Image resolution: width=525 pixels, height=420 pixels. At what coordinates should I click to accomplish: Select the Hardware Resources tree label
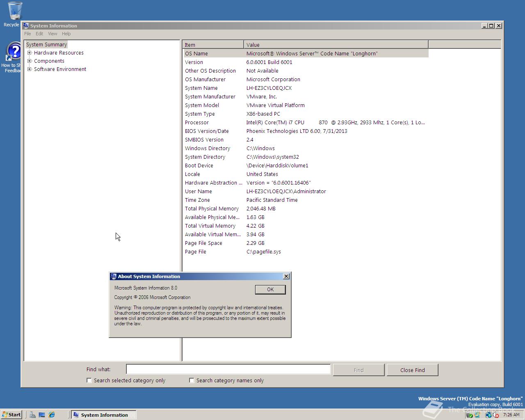point(59,52)
